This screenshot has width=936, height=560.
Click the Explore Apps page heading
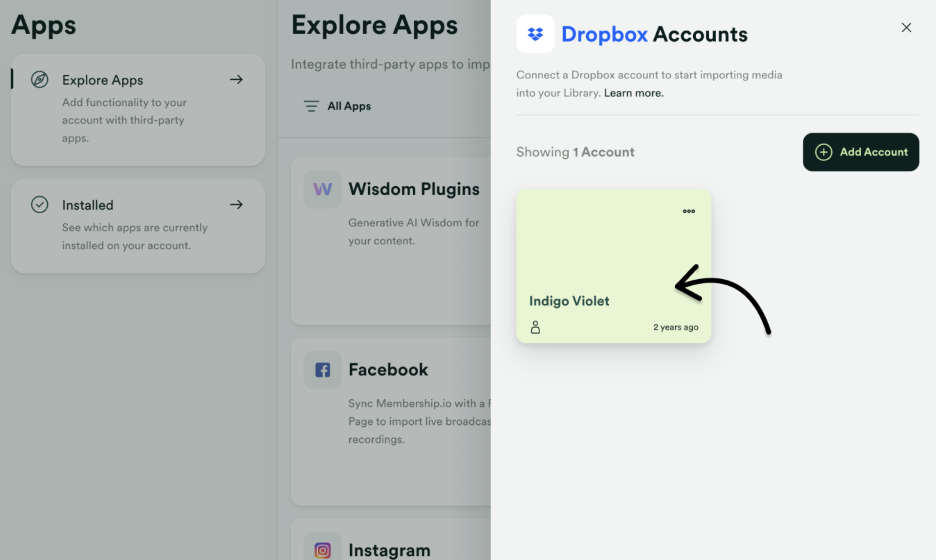(x=374, y=25)
